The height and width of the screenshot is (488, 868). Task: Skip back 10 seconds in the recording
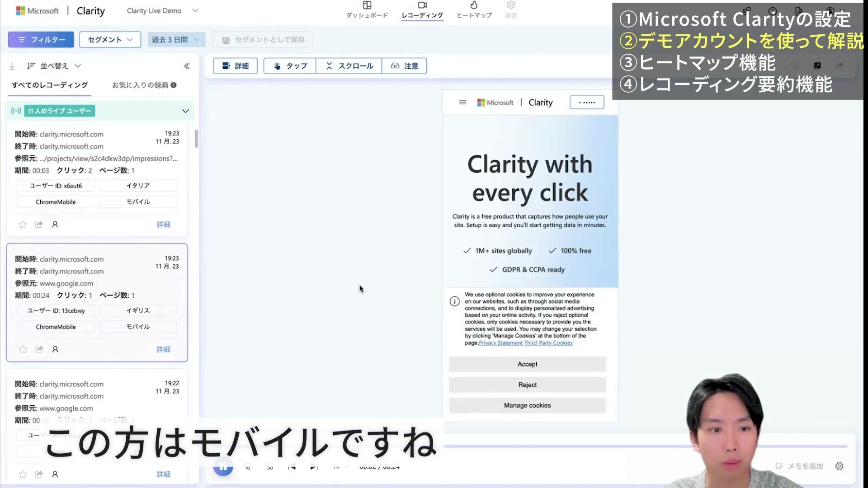pyautogui.click(x=247, y=466)
